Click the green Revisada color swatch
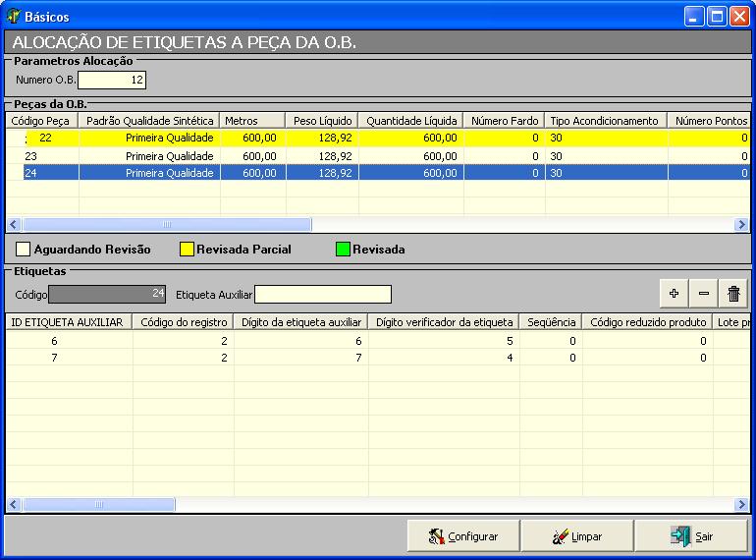The image size is (756, 560). click(343, 250)
